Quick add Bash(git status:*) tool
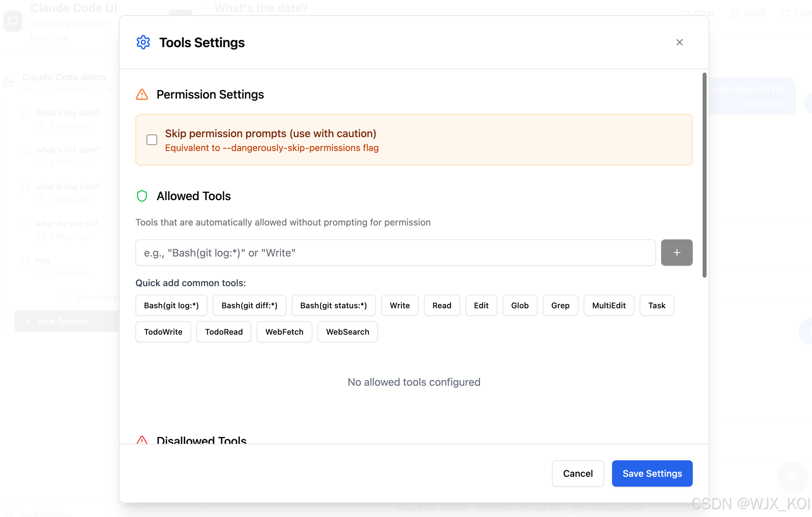The width and height of the screenshot is (812, 517). pos(333,305)
